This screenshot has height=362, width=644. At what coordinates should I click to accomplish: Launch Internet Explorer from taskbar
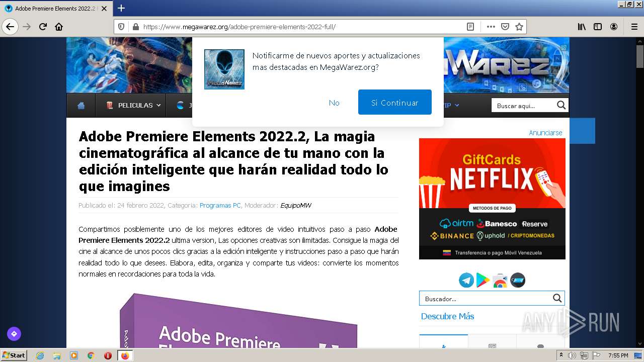40,355
